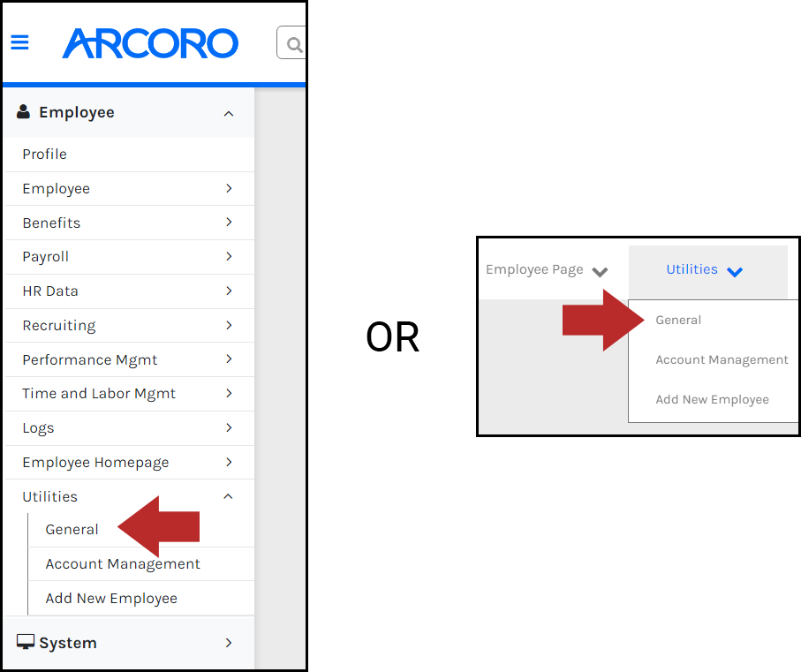Expand the Performance Mgmt submenu arrow

coord(229,359)
